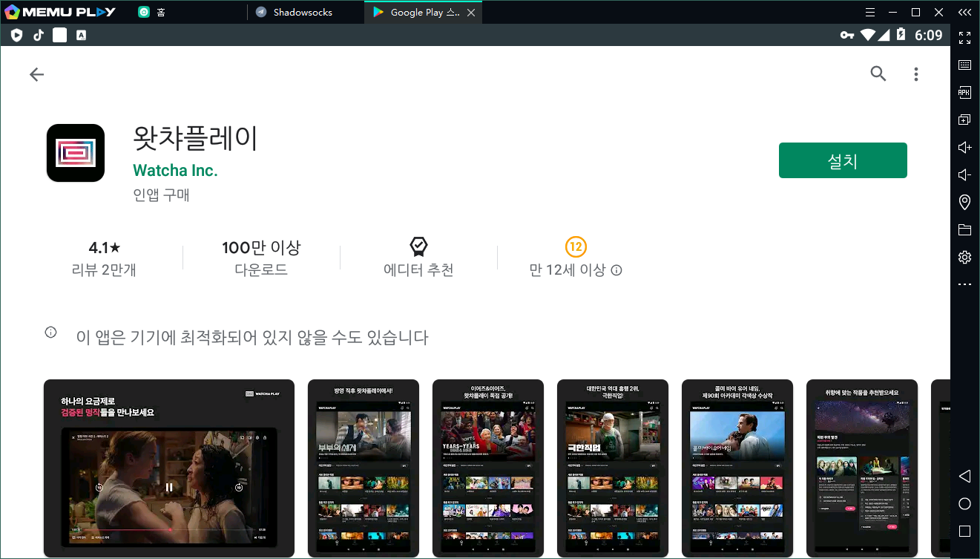Open the shared folder icon

pyautogui.click(x=964, y=229)
